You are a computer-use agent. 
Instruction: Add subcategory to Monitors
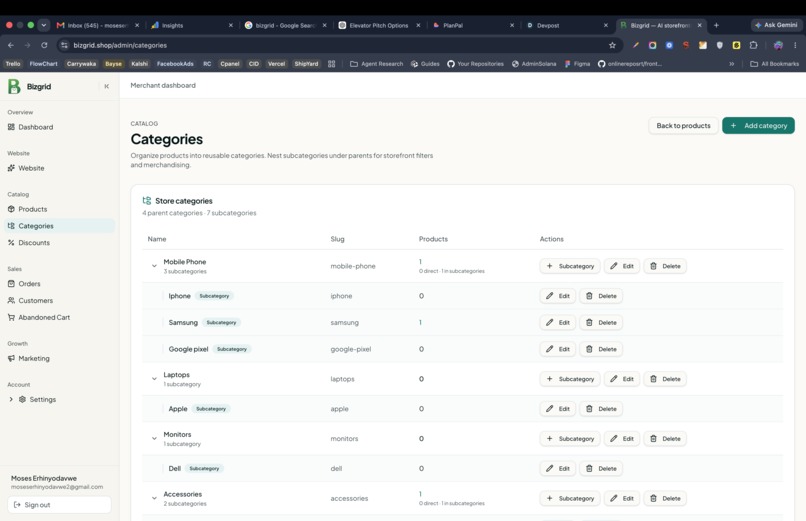[570, 439]
